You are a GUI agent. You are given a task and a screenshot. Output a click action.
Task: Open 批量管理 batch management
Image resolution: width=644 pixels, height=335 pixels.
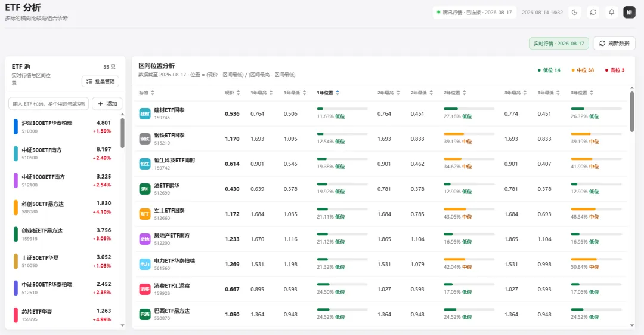(x=100, y=81)
